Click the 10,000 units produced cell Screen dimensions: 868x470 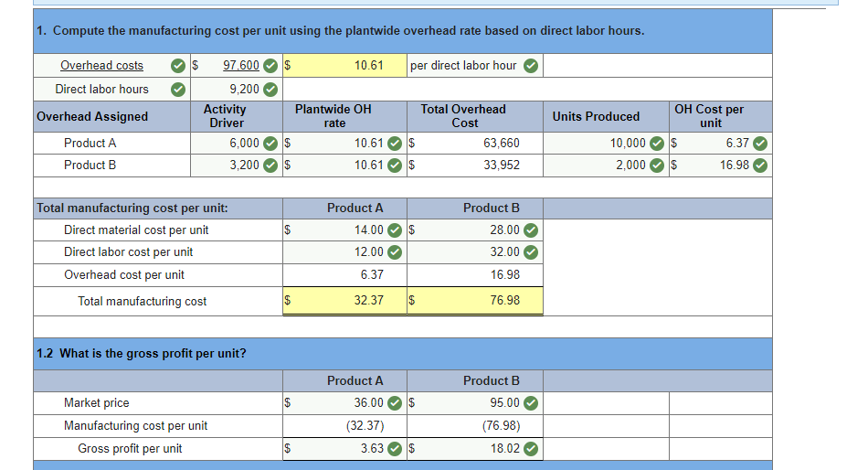tap(606, 143)
